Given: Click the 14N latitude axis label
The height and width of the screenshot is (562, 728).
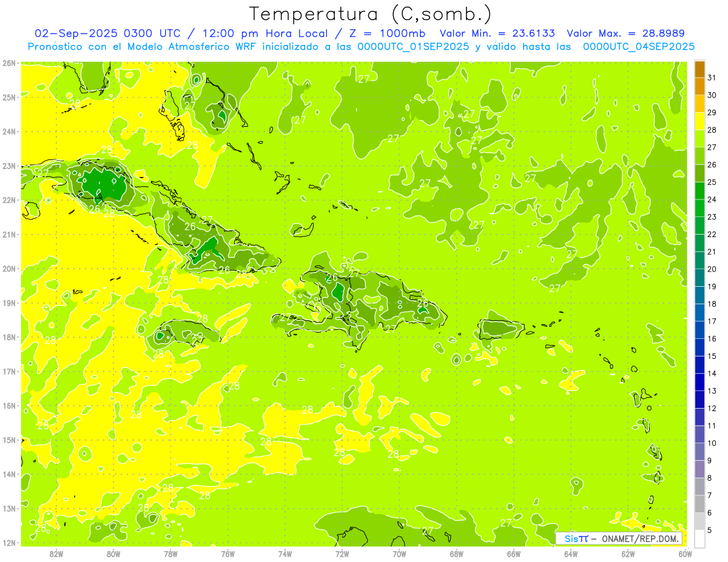Looking at the screenshot, I should click(8, 474).
